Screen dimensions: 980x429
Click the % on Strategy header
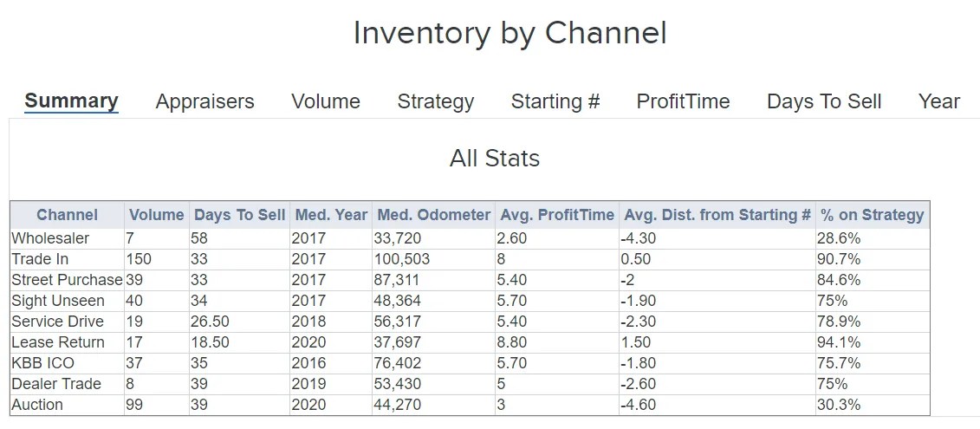pos(873,215)
